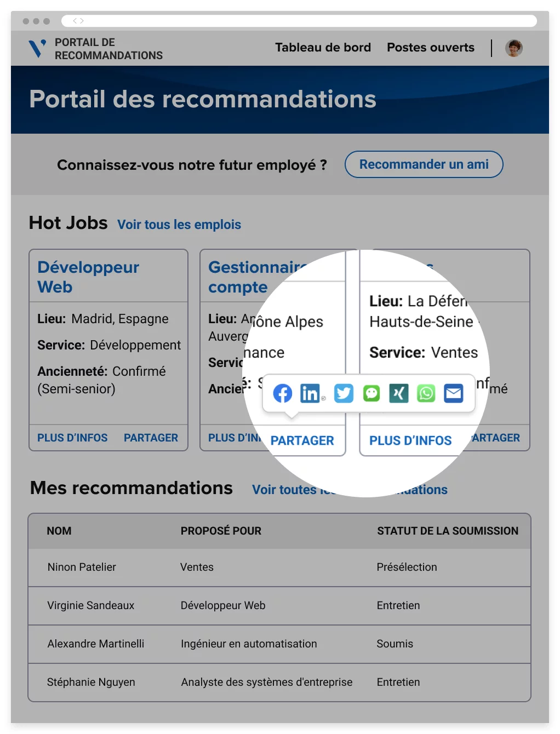The image size is (560, 734).
Task: Open the Tableau de bord menu
Action: point(323,48)
